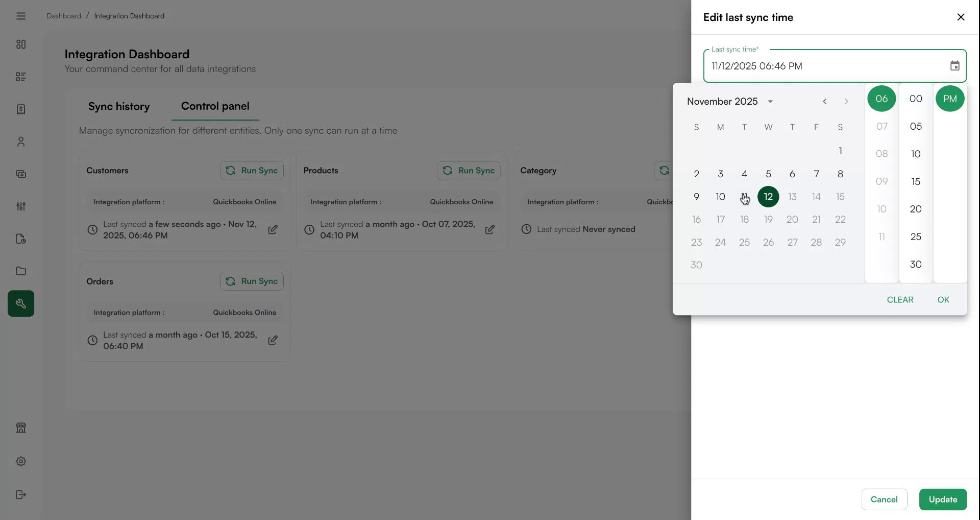Screen dimensions: 980x520
Task: Select the customers person icon in sidebar
Action: [x=20, y=141]
